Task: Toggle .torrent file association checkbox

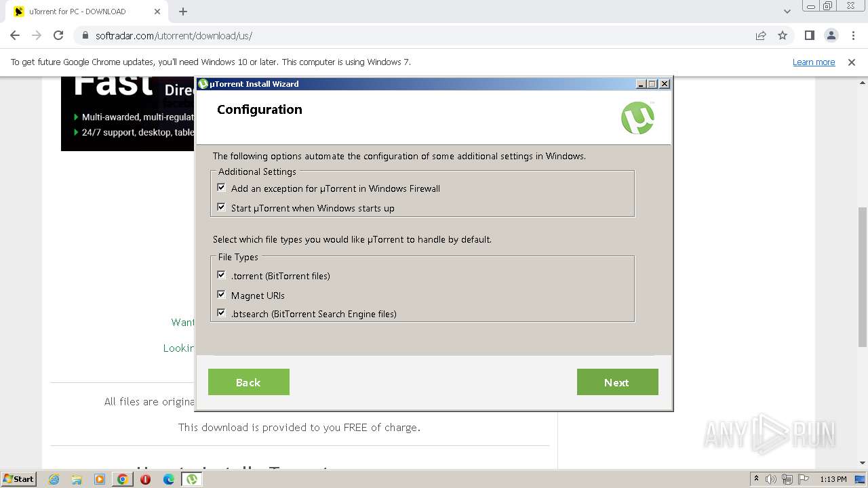Action: [221, 275]
